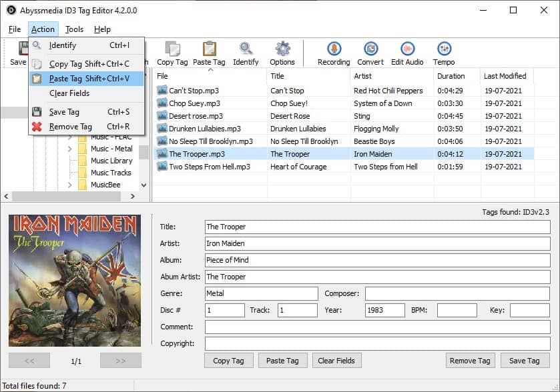Launch the Recording tool

pos(334,49)
